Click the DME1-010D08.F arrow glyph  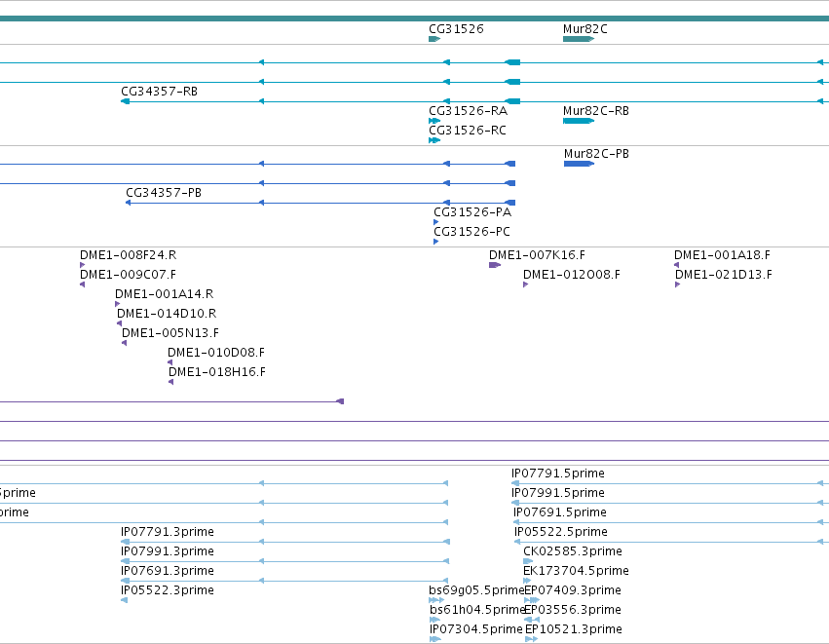170,362
